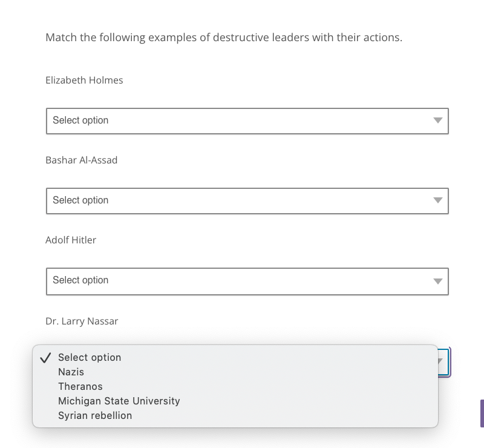The height and width of the screenshot is (448, 484).
Task: Select the checked 'Select option' entry
Action: point(90,357)
